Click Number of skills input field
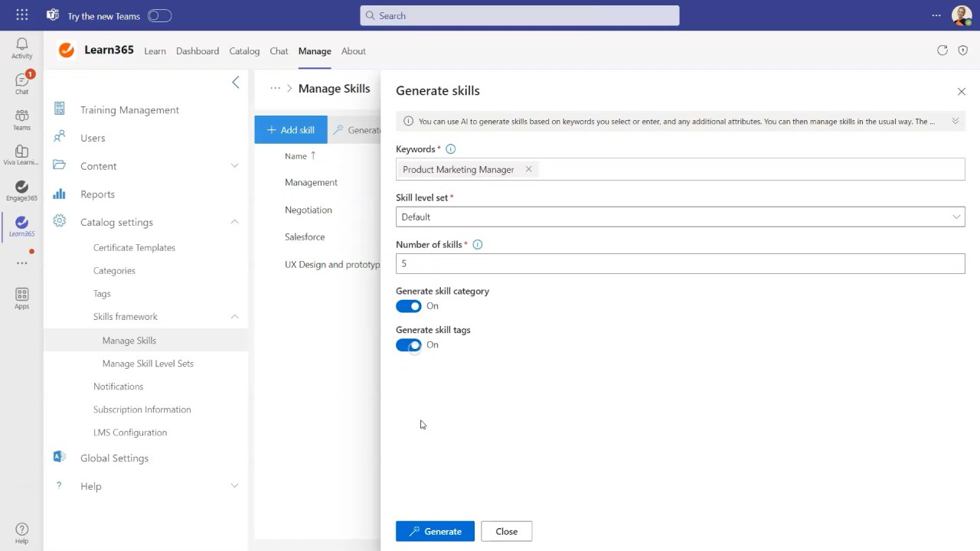The height and width of the screenshot is (551, 980). pyautogui.click(x=680, y=263)
